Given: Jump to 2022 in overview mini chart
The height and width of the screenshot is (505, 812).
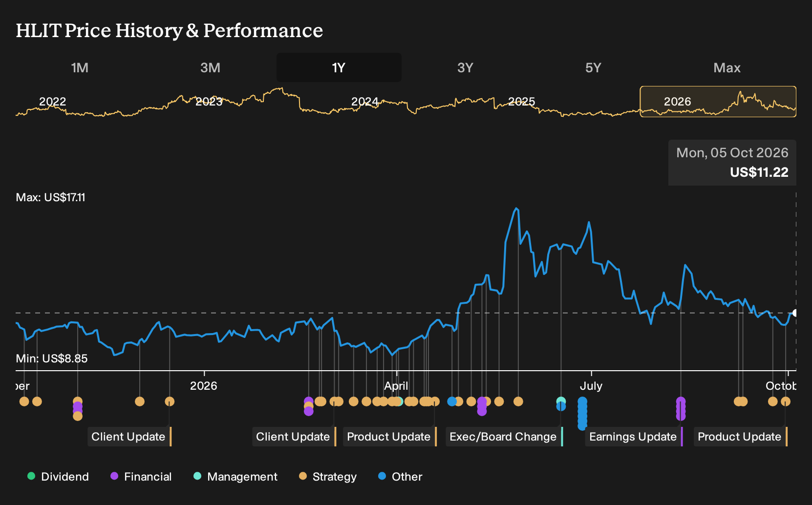Looking at the screenshot, I should 52,102.
